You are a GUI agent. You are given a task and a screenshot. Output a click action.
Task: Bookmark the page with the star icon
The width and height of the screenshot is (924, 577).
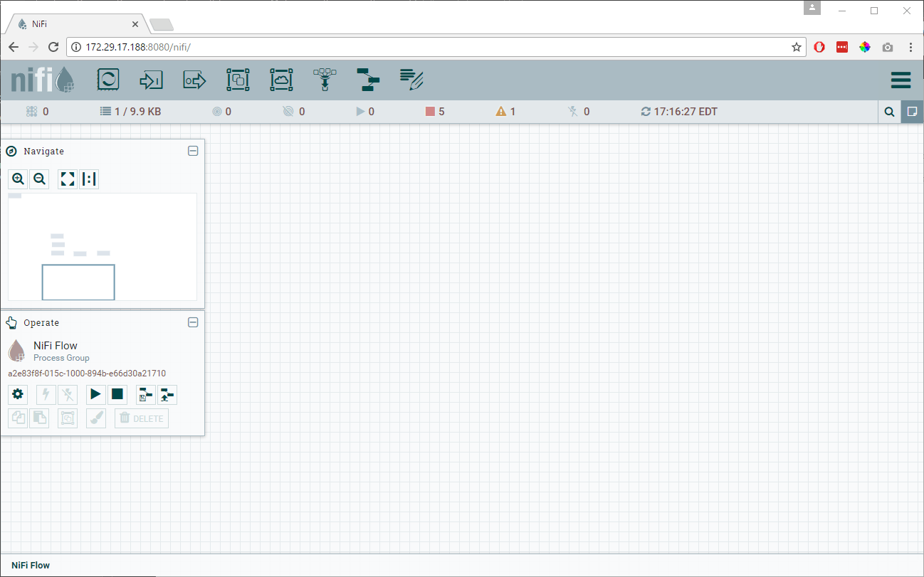(x=797, y=47)
